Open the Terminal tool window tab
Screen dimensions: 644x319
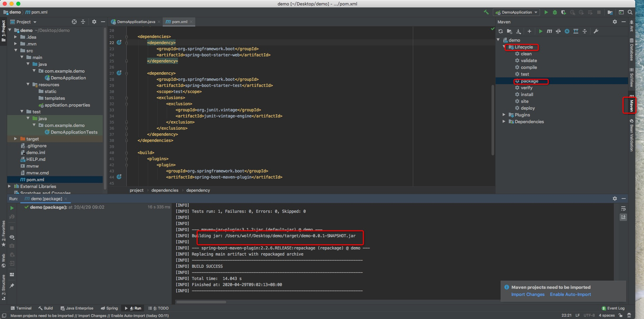(21, 308)
